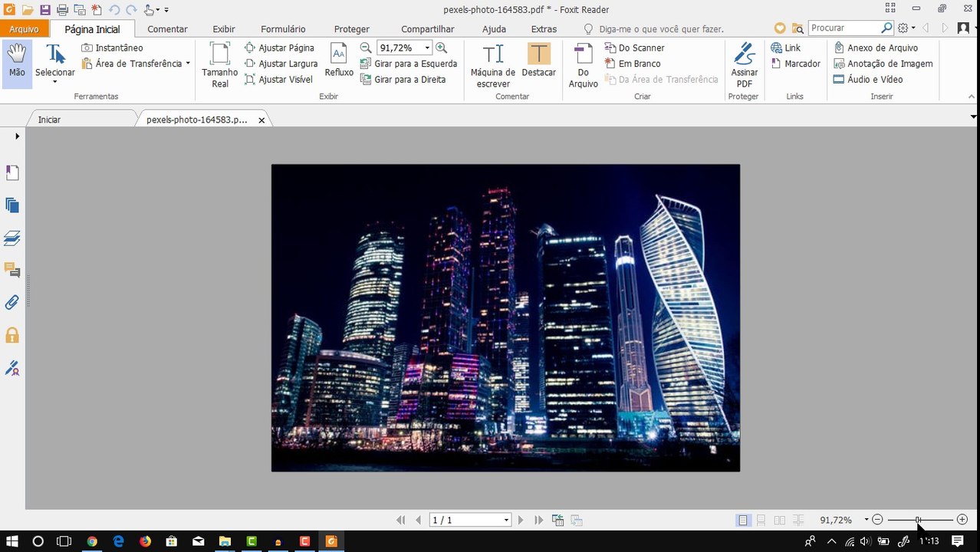Viewport: 980px width, 552px height.
Task: Switch to the Comentar tab
Action: [x=167, y=29]
